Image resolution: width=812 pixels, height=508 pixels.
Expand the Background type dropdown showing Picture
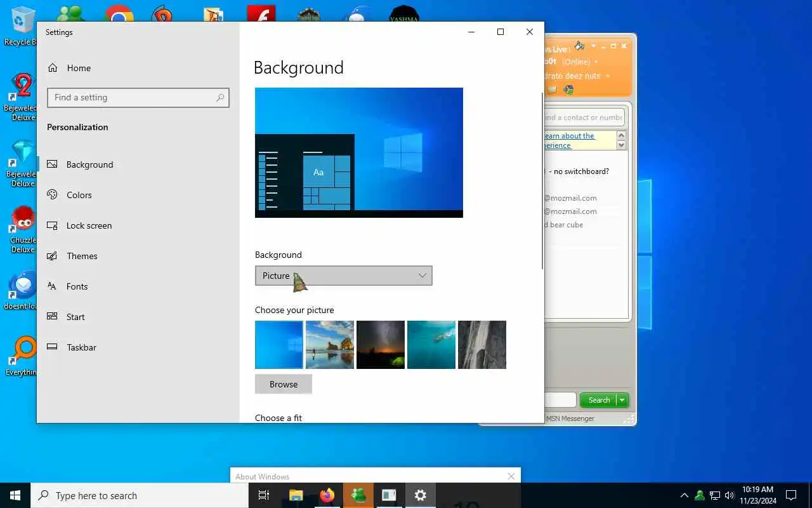[343, 276]
